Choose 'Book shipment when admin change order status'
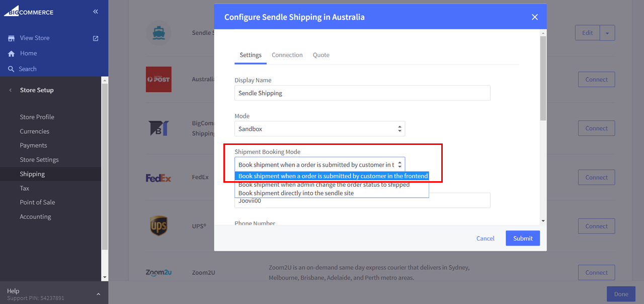The height and width of the screenshot is (304, 644). tap(324, 185)
